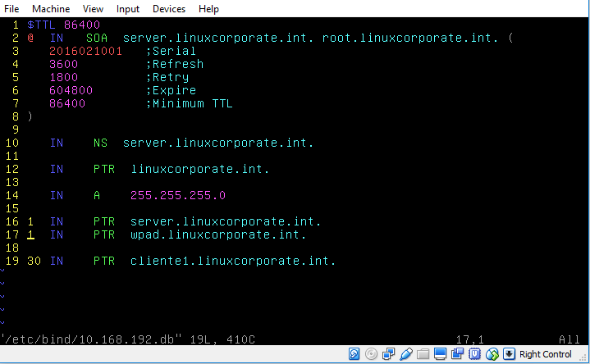Click the Right Control host key label
Viewport: 590px width, 364px height.
[545, 354]
